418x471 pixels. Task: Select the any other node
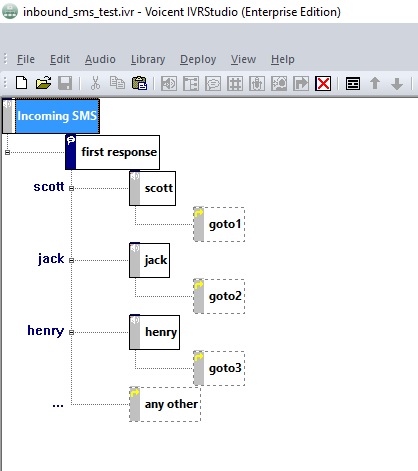(x=165, y=404)
